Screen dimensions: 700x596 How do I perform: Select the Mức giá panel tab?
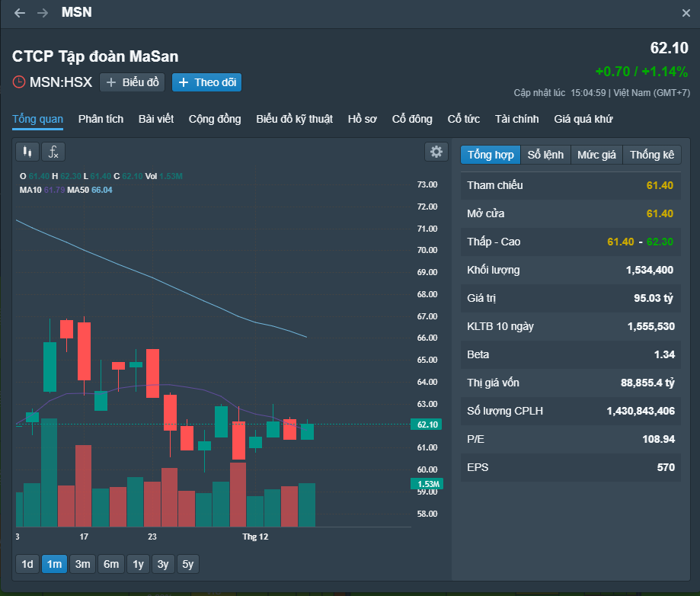click(x=596, y=155)
